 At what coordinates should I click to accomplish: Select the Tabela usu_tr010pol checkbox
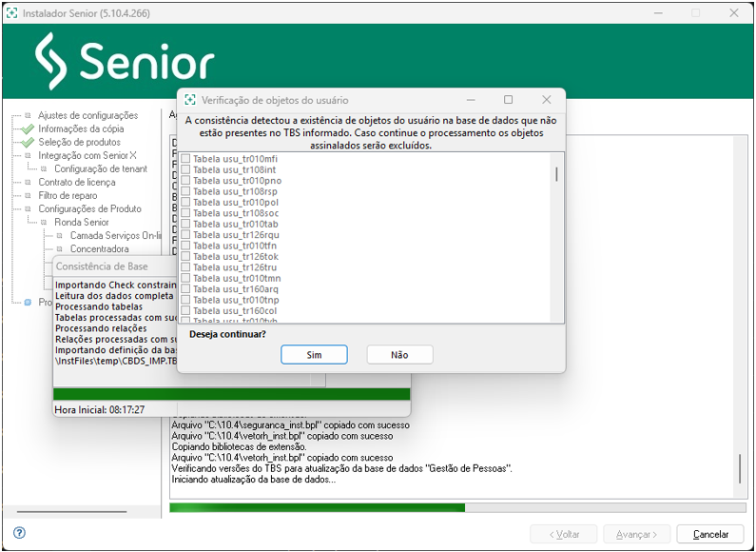[185, 202]
